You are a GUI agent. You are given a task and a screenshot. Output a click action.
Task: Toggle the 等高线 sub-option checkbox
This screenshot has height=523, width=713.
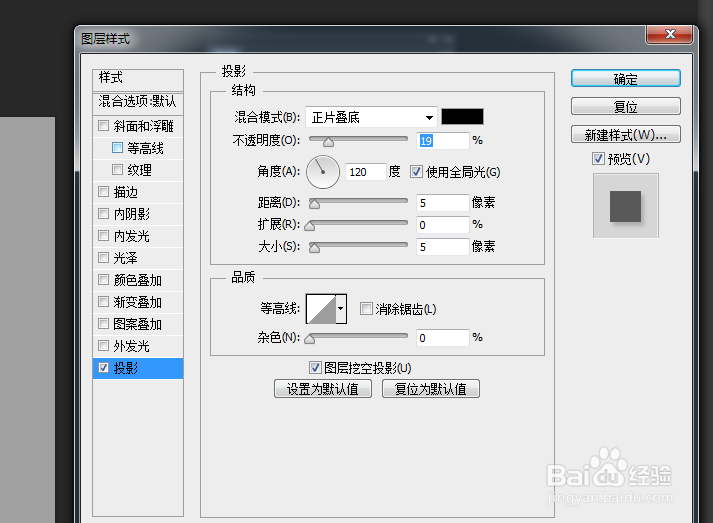117,147
